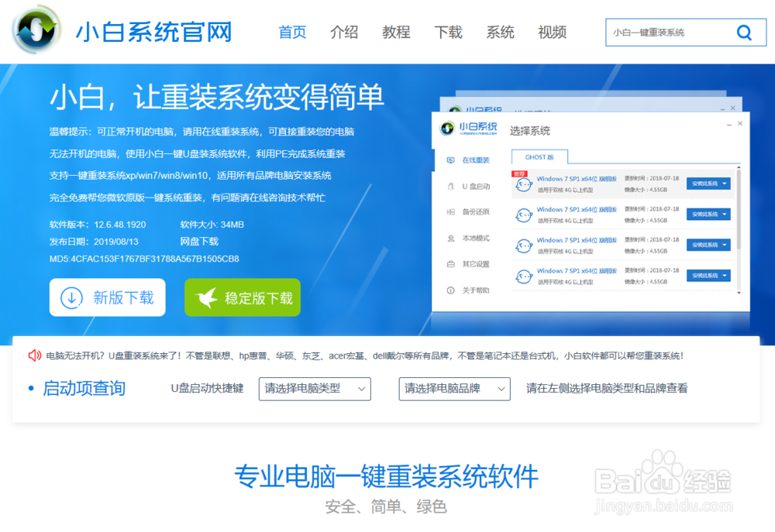Expand the 请选择电脑品牌 dropdown
Image resolution: width=775 pixels, height=532 pixels.
454,389
